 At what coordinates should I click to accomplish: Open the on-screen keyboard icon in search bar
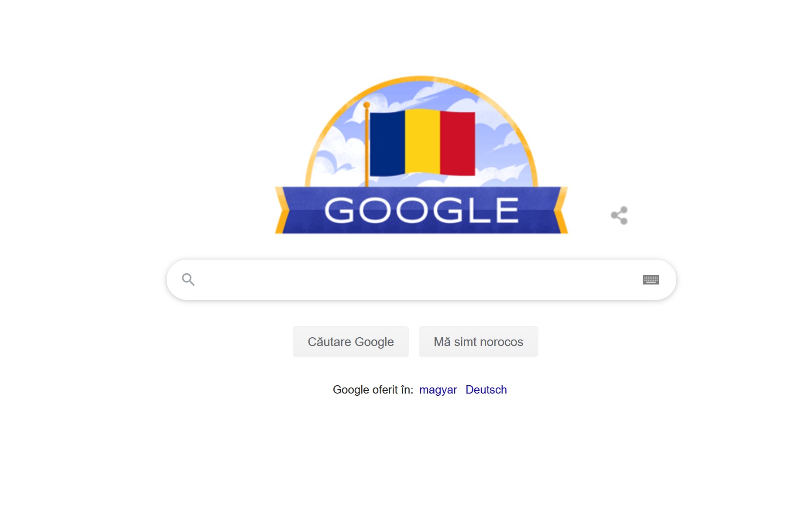pyautogui.click(x=651, y=280)
